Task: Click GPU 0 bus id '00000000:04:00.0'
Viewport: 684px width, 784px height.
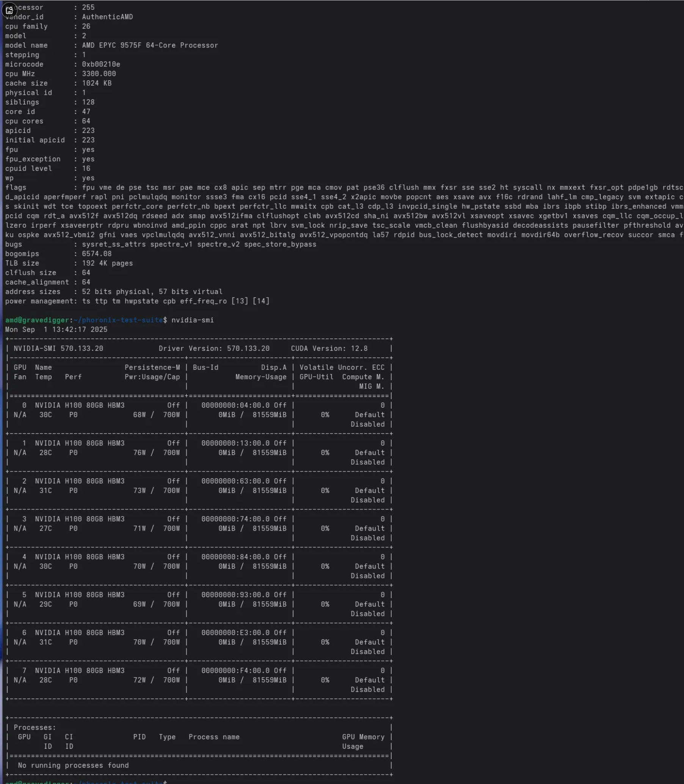Action: [235, 405]
